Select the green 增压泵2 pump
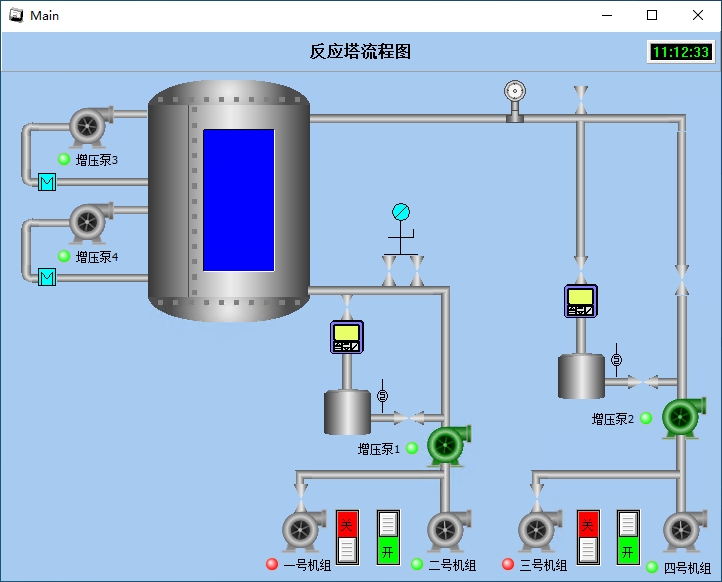Viewport: 722px width, 582px height. pyautogui.click(x=684, y=418)
